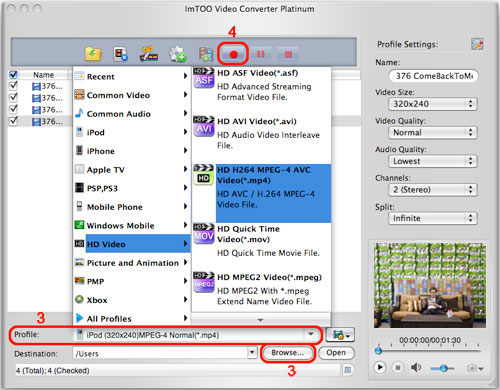The image size is (500, 390).
Task: Open the Video Quality dropdown
Action: click(433, 133)
